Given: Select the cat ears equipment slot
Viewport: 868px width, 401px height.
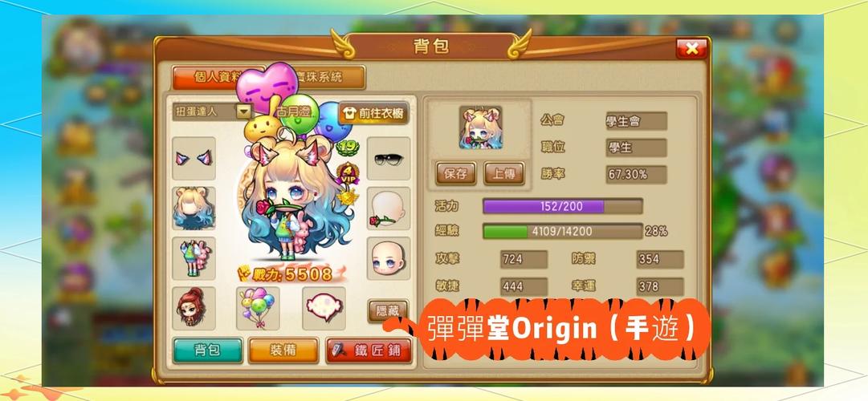Looking at the screenshot, I should click(194, 158).
